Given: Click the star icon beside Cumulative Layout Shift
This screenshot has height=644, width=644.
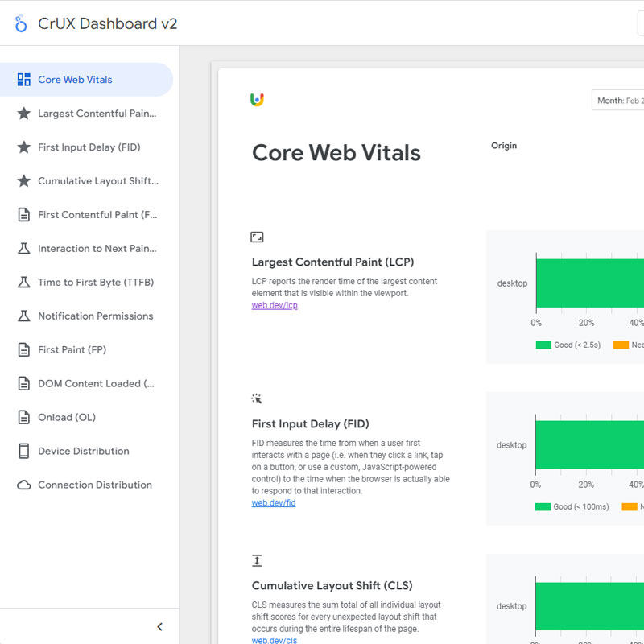Looking at the screenshot, I should [x=24, y=180].
